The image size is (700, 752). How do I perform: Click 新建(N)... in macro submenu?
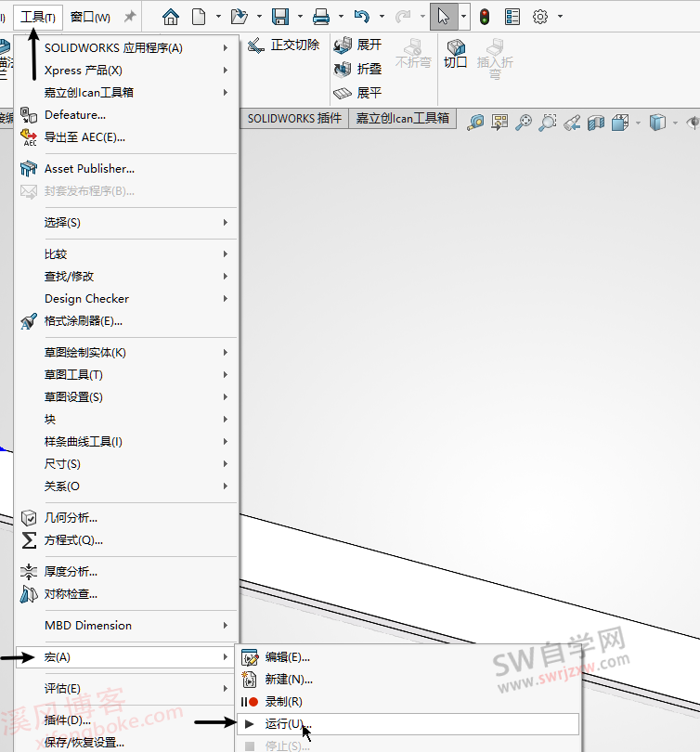pos(408,680)
